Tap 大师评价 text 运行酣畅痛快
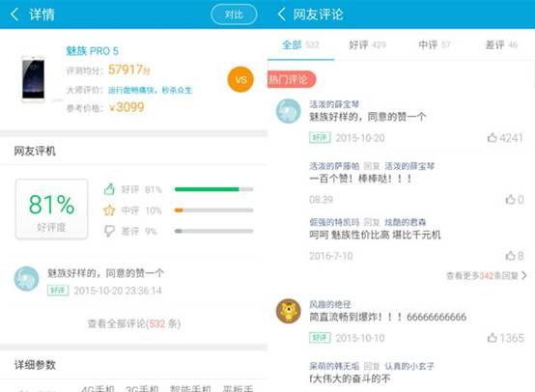Image resolution: width=535 pixels, height=392 pixels. (150, 90)
